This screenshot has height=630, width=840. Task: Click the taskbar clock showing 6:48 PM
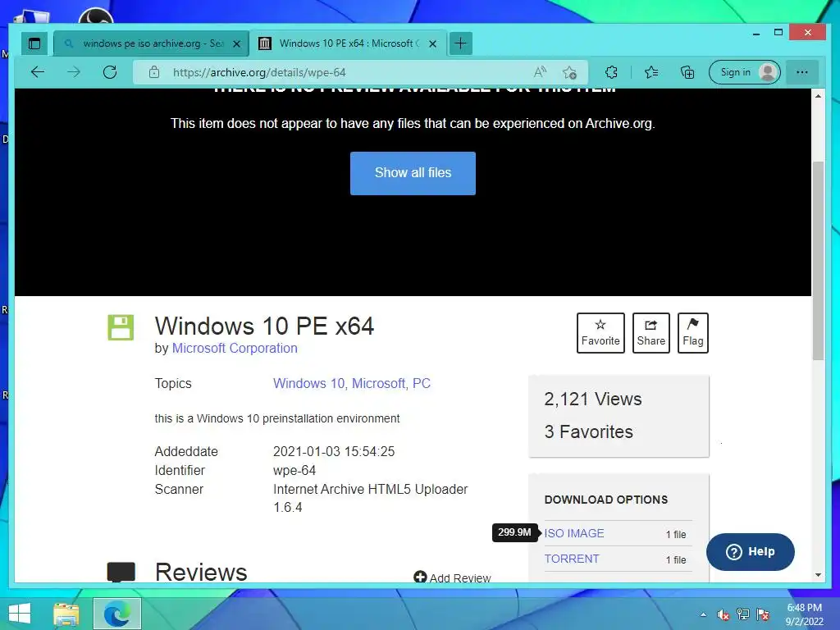[x=804, y=614]
